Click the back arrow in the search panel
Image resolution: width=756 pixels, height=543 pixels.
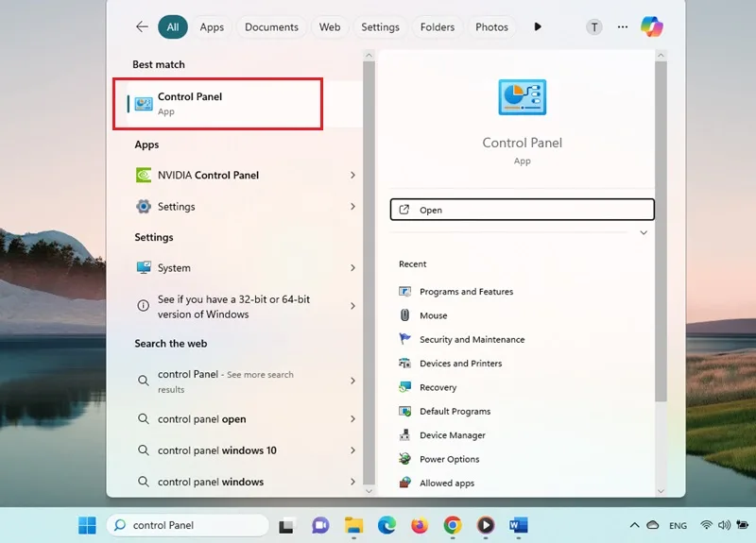click(142, 26)
